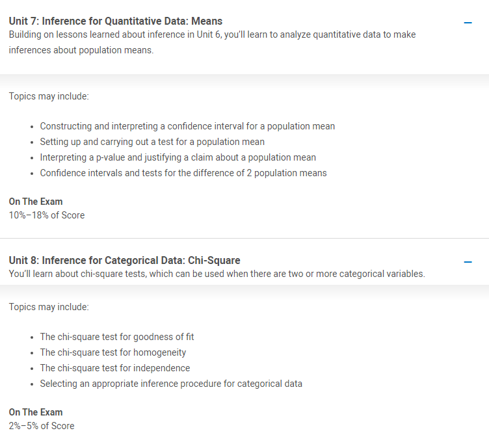This screenshot has height=448, width=489.
Task: Click the difference of 2 population means topic
Action: coord(183,173)
